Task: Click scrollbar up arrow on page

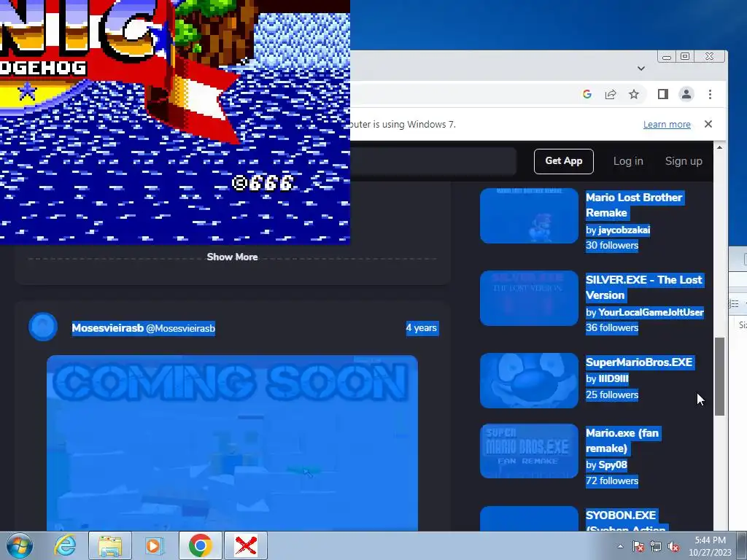Action: (719, 147)
